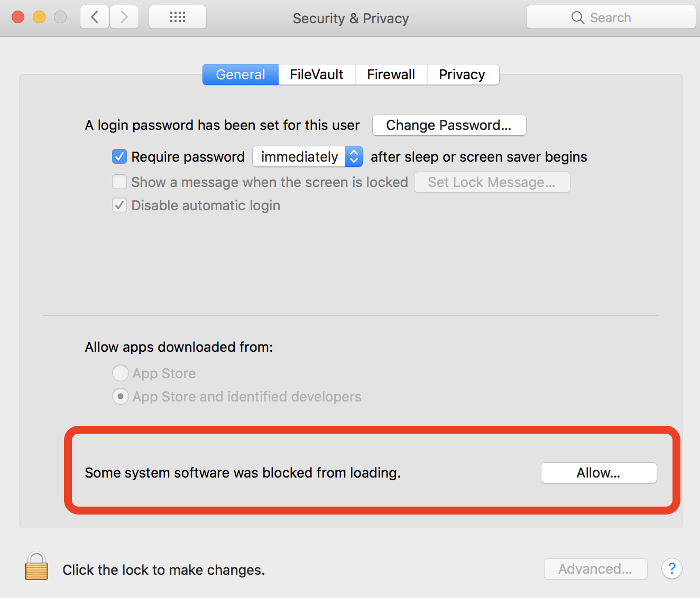The width and height of the screenshot is (700, 598).
Task: Open the help question mark button
Action: click(671, 569)
